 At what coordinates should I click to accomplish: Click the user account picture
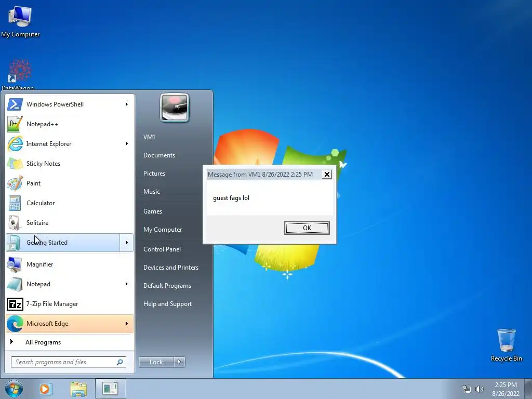coord(175,108)
